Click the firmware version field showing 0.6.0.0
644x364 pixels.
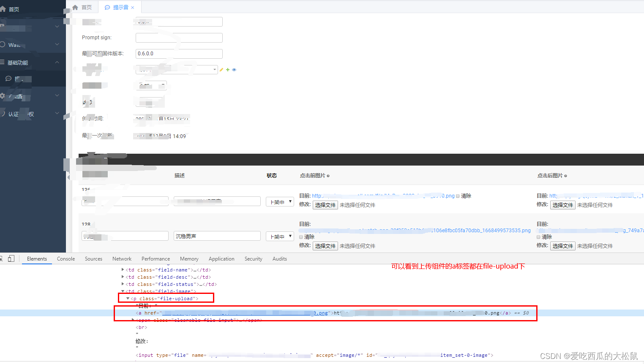[179, 54]
